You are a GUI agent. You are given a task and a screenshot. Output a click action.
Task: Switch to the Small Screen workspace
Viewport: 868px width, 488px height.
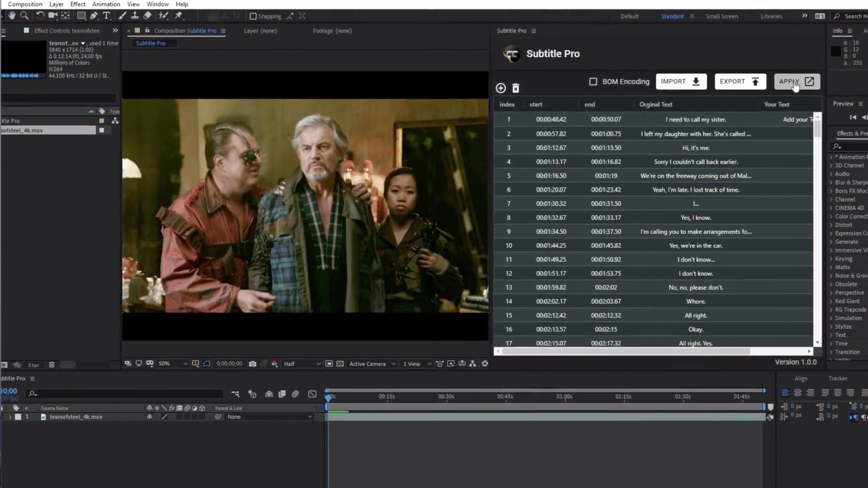point(722,16)
